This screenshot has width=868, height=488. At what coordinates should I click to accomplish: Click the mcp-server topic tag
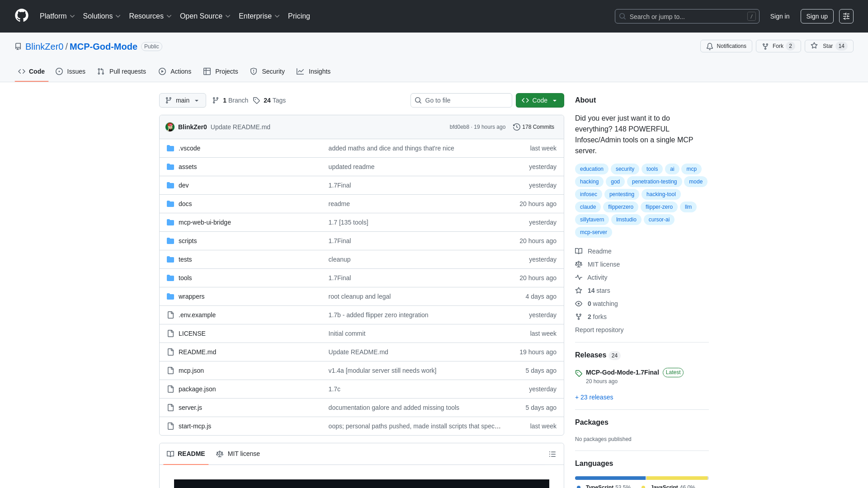[x=593, y=232]
